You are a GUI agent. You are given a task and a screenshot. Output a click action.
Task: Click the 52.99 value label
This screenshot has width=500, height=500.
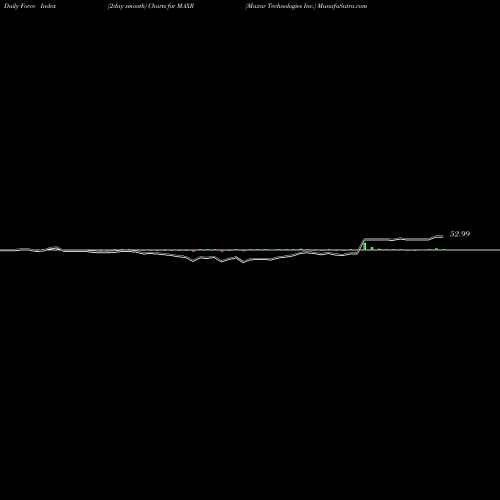click(460, 234)
